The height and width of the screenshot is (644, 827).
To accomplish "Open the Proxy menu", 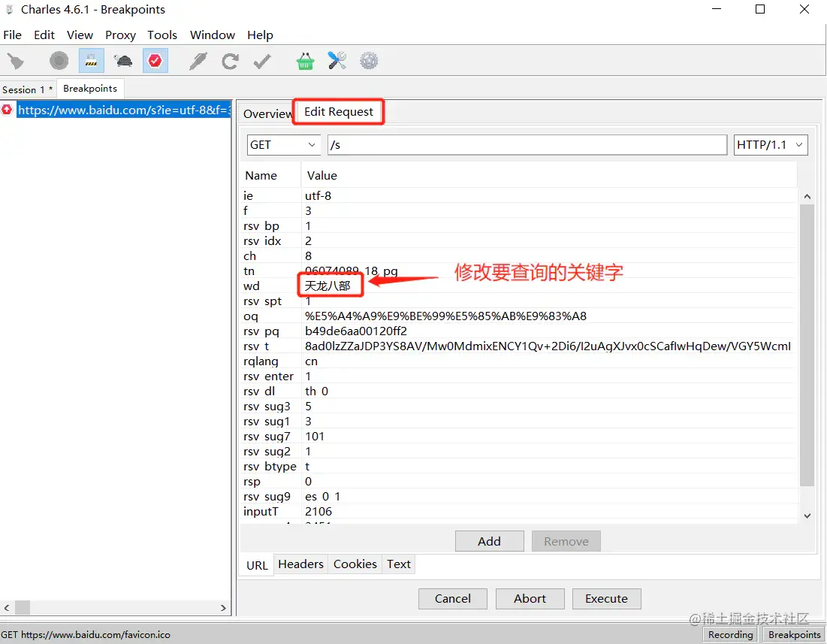I will (120, 35).
